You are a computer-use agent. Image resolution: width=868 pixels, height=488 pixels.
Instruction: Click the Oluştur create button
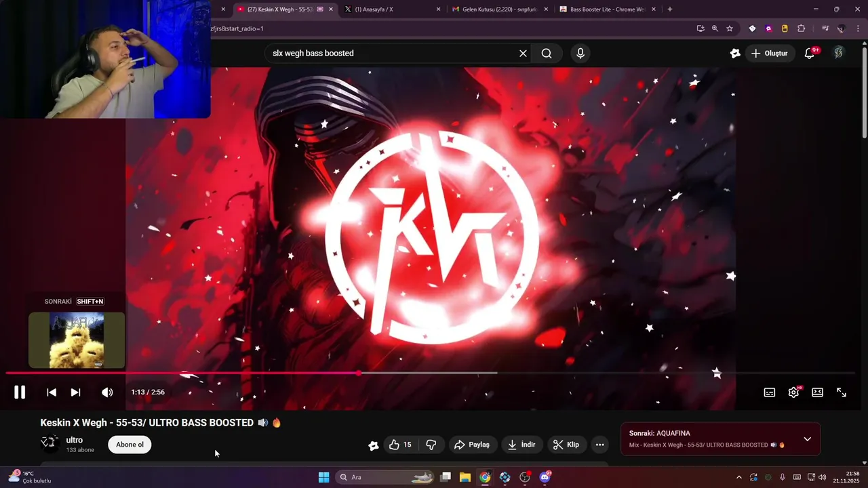pyautogui.click(x=770, y=54)
